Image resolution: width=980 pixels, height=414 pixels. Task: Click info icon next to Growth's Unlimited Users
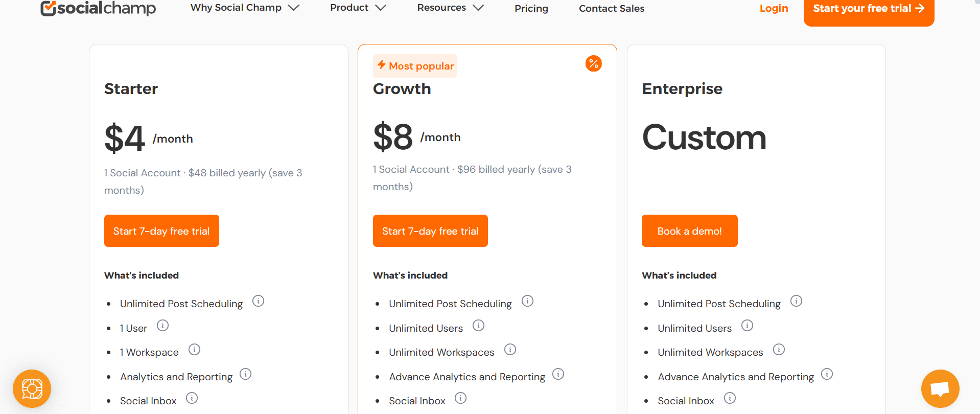(x=478, y=326)
